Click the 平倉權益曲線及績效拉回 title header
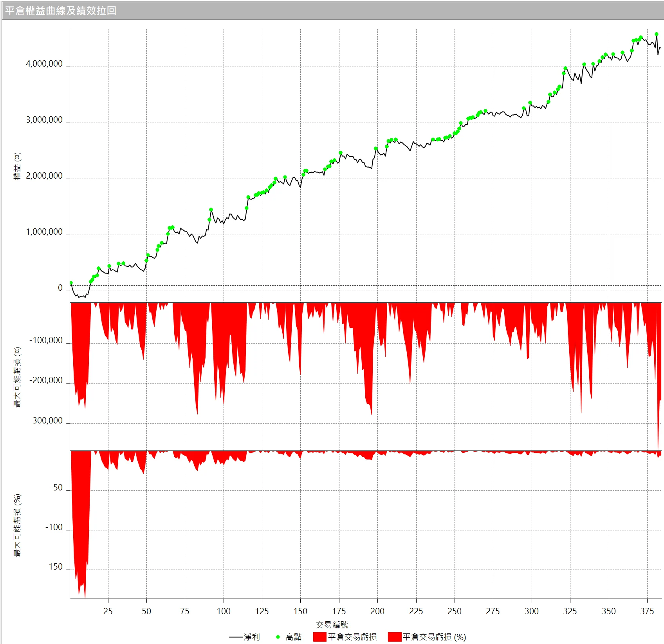The width and height of the screenshot is (664, 644). click(61, 11)
